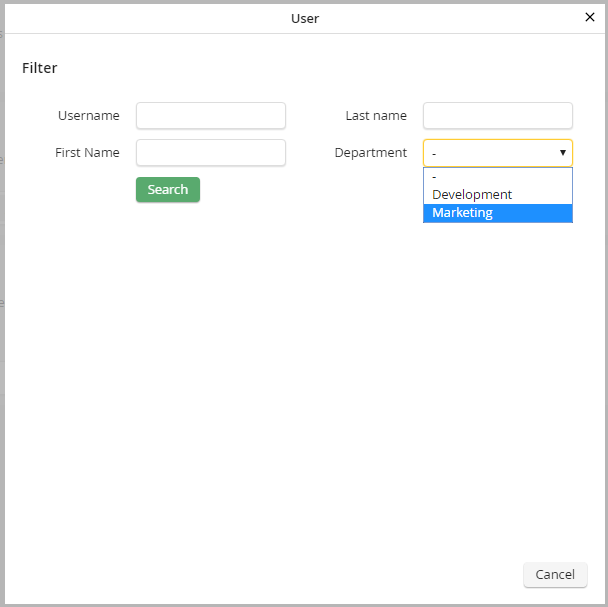Focus the Username input field

pos(211,116)
